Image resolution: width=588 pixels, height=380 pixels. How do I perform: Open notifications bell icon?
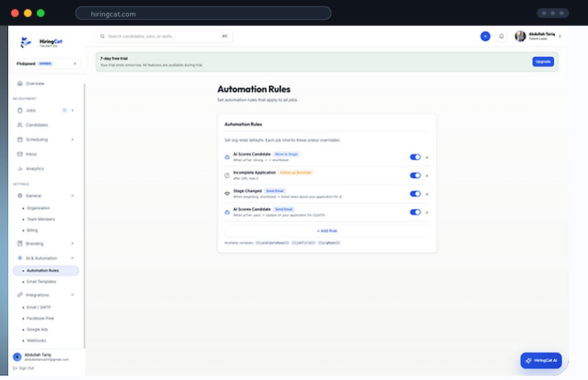coord(501,36)
